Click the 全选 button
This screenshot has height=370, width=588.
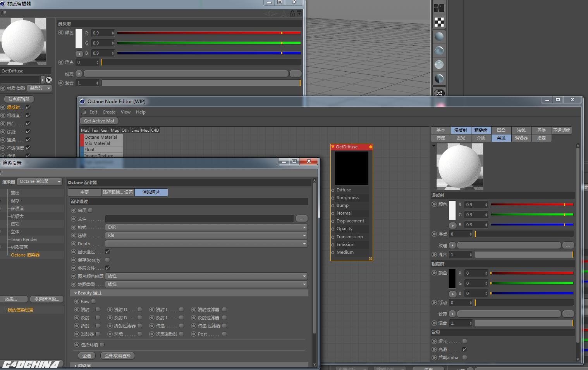[x=87, y=356]
